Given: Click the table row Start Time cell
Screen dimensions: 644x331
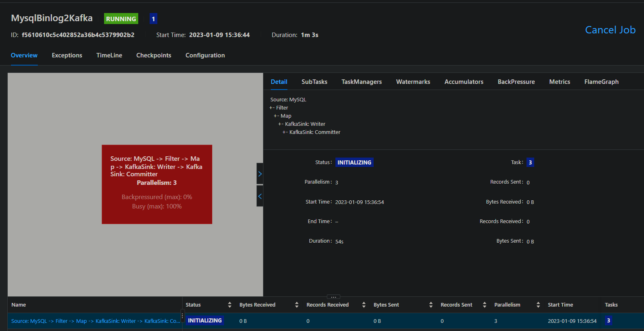Looking at the screenshot, I should (572, 321).
